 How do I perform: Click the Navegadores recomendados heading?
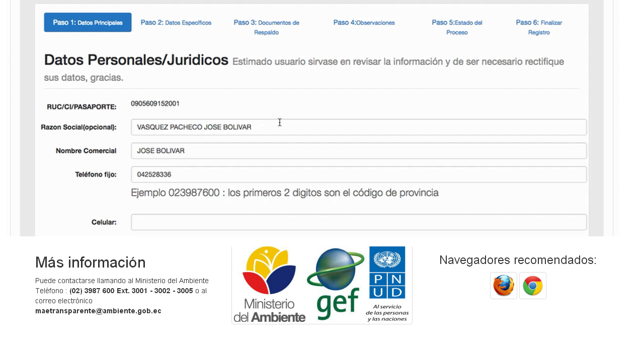click(518, 260)
